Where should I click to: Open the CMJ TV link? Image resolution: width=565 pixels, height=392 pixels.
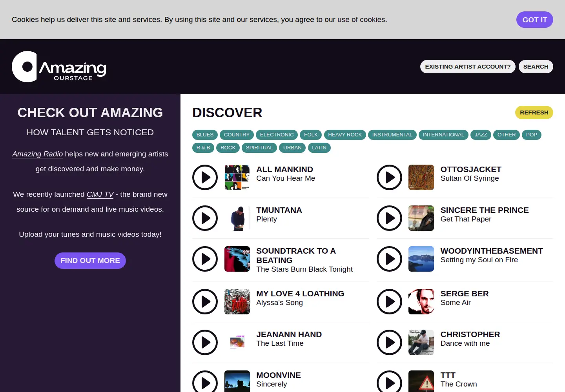click(x=100, y=194)
